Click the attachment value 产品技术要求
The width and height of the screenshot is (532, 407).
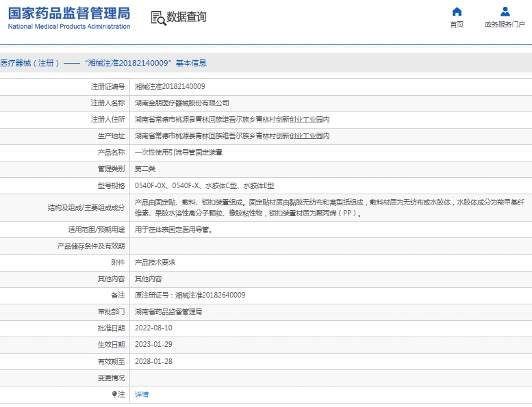coord(155,263)
